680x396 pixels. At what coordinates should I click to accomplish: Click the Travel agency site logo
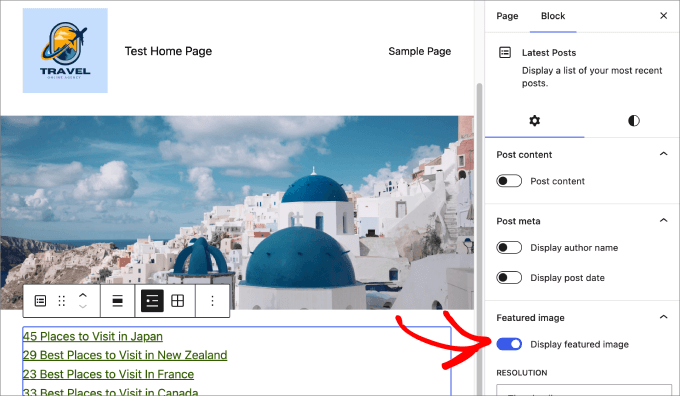65,50
